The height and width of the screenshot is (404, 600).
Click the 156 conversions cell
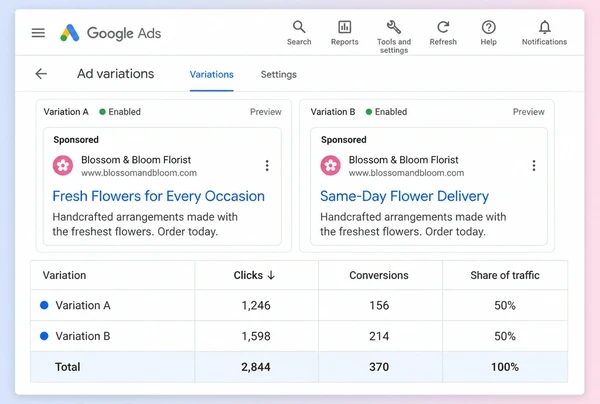pyautogui.click(x=379, y=305)
